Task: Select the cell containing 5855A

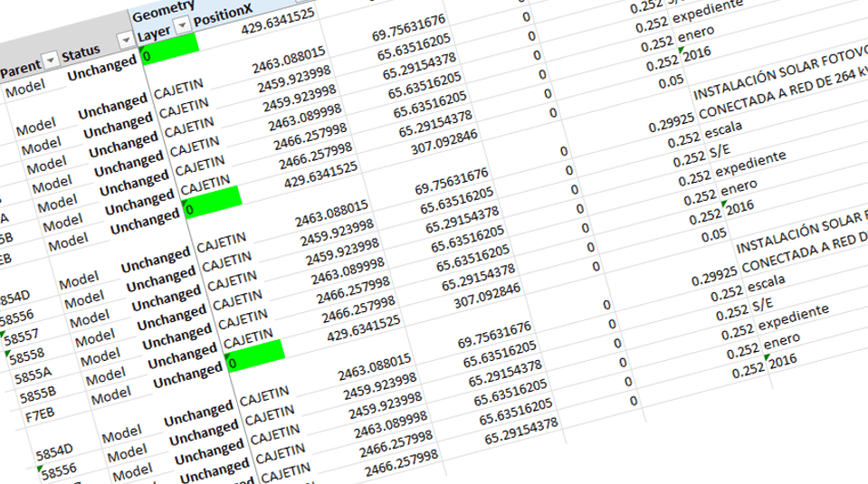Action: click(33, 376)
